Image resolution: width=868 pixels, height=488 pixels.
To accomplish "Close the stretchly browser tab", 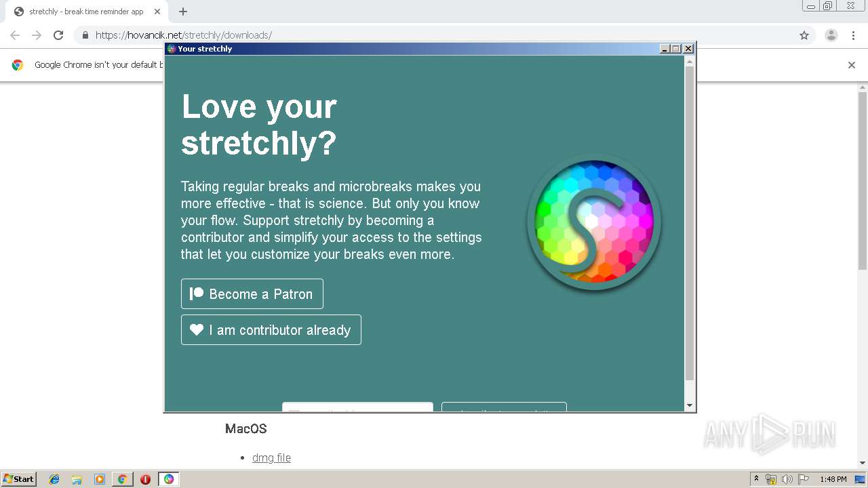I will pyautogui.click(x=157, y=12).
